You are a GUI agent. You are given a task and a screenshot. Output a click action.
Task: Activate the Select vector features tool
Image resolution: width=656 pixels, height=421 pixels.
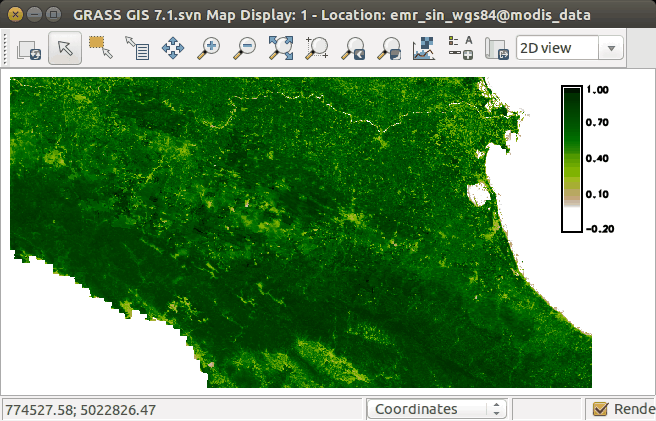pos(100,48)
